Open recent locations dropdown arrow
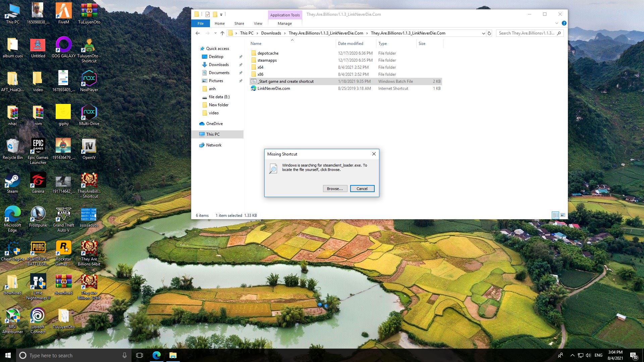Viewport: 644px width, 362px height. (215, 33)
